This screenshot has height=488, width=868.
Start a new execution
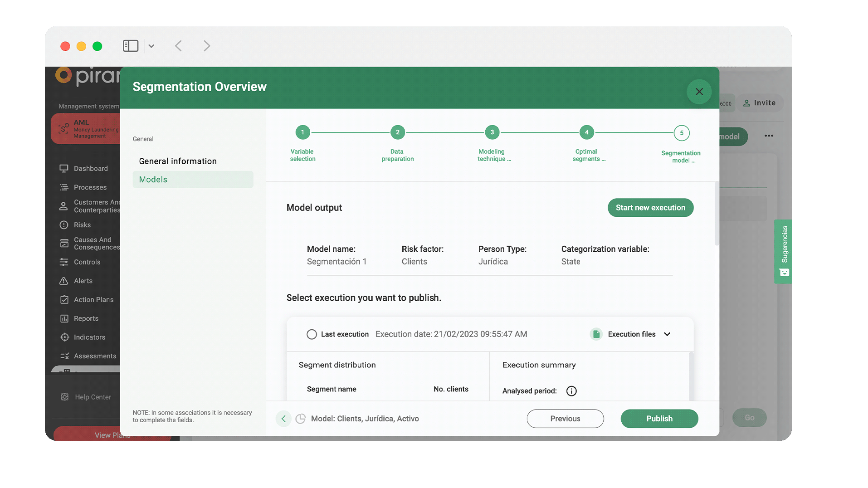650,207
